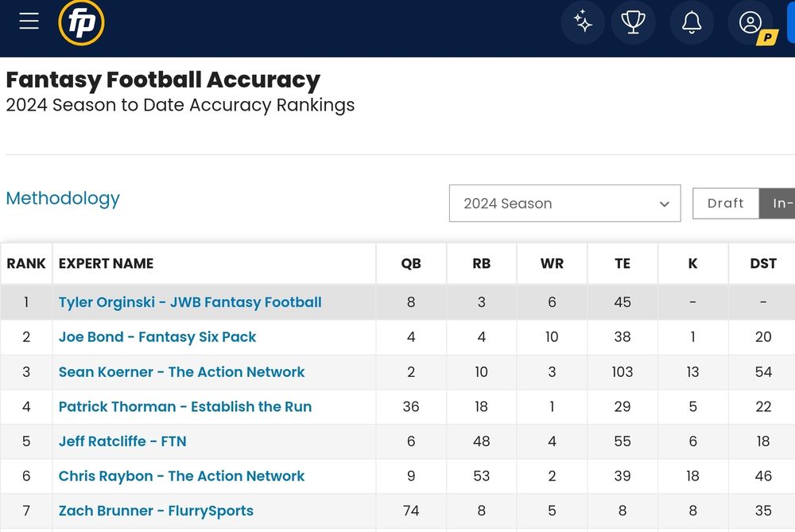Sort by the DST column header
The image size is (795, 532).
point(763,264)
